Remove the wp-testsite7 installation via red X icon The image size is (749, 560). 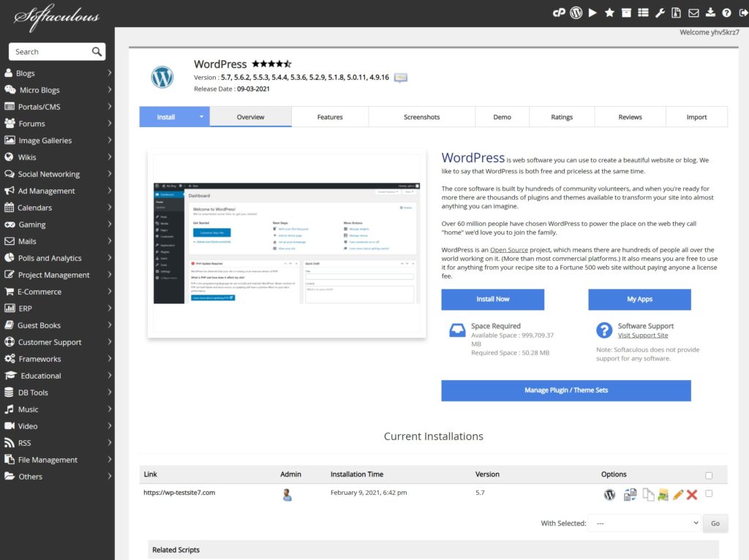(x=691, y=493)
